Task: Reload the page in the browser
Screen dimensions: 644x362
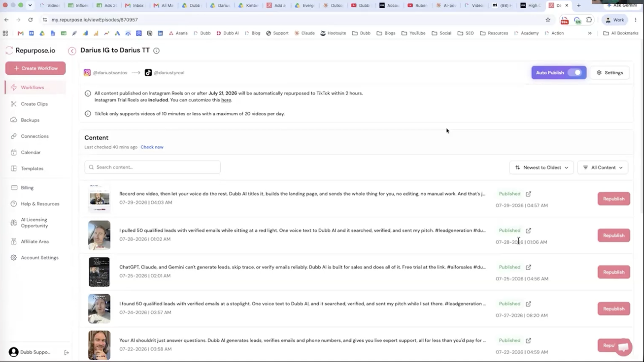Action: click(x=30, y=20)
